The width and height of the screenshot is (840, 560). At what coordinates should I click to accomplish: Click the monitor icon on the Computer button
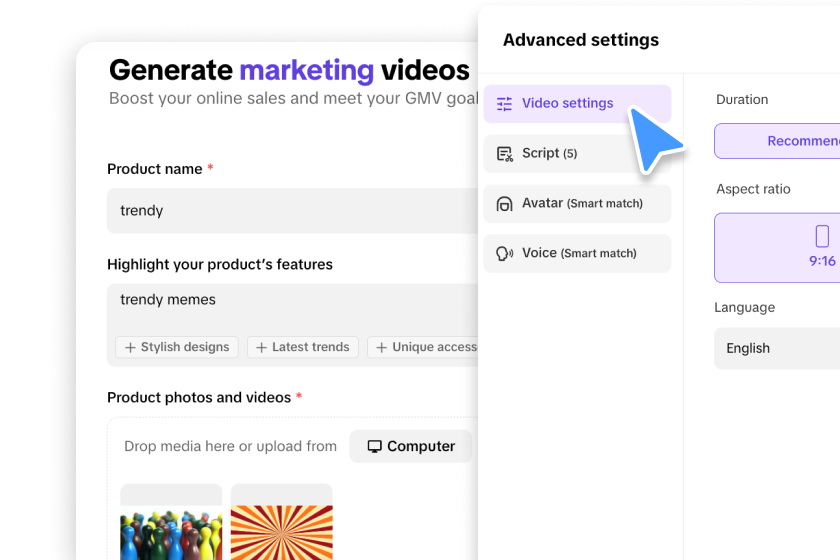(374, 447)
